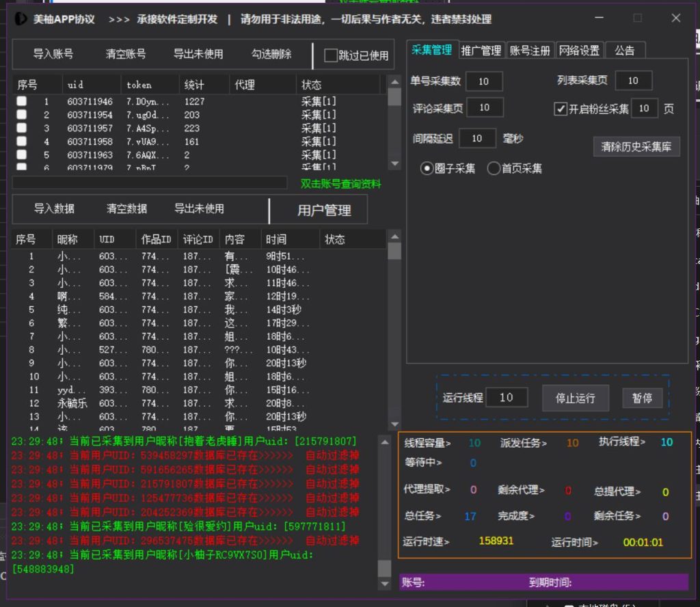Viewport: 700px width, 607px height.
Task: Go to the 账号注册 tab
Action: click(x=530, y=50)
